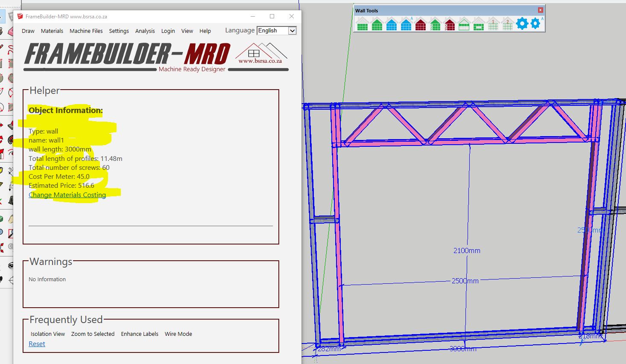Select the green house with striped edge tool
626x364 pixels.
coord(435,24)
